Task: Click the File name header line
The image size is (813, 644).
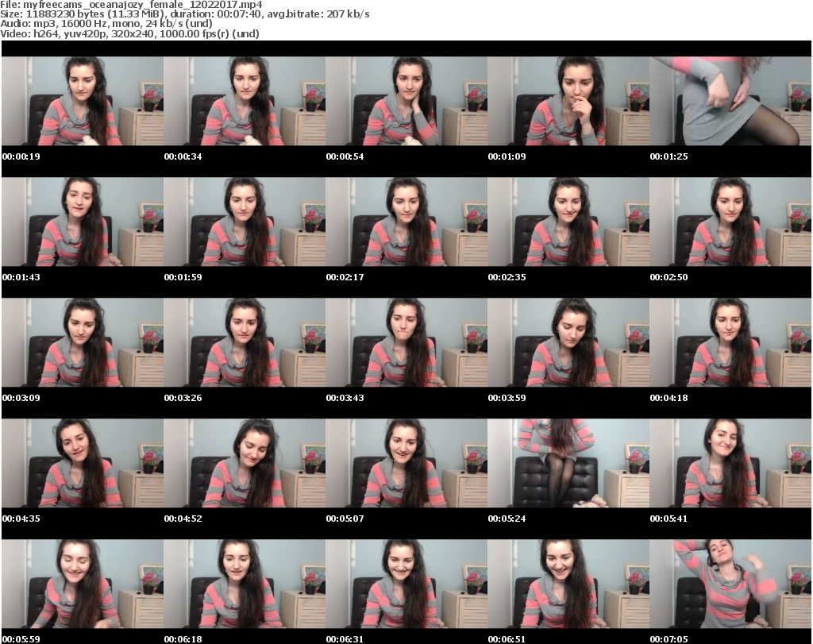Action: pyautogui.click(x=131, y=5)
